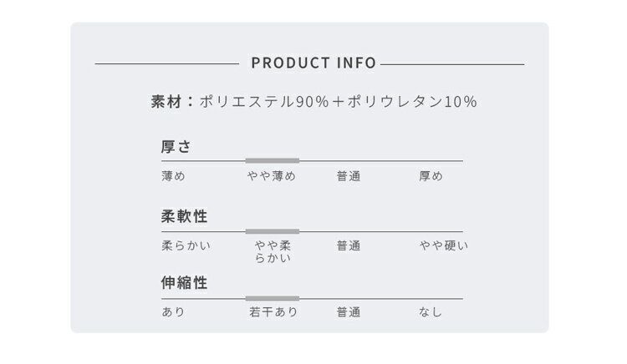Image resolution: width=627 pixels, height=364 pixels.
Task: Click the gray marker on the 柔軟性 scale
Action: 272,231
